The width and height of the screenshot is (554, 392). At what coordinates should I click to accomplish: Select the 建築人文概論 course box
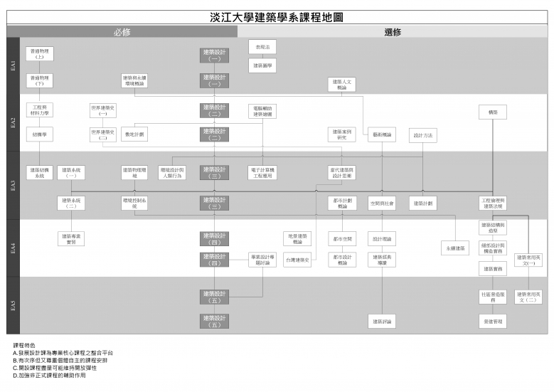[341, 85]
